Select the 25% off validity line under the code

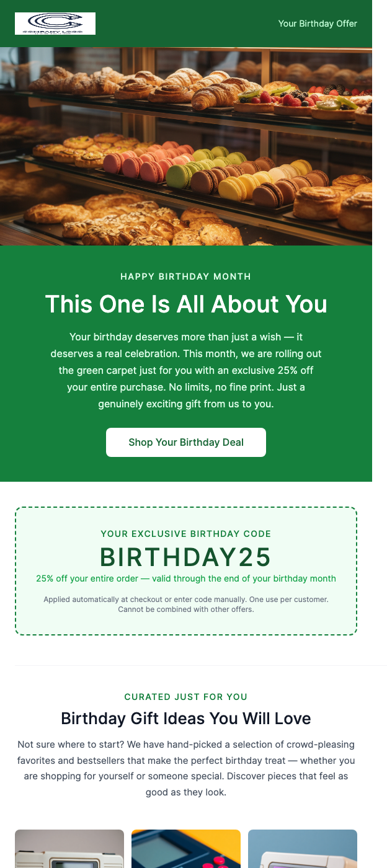pos(185,578)
